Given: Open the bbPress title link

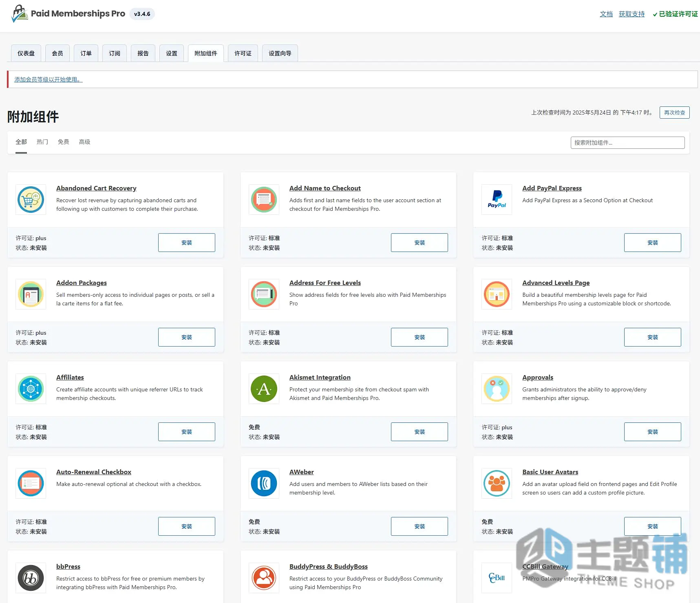Looking at the screenshot, I should tap(68, 567).
